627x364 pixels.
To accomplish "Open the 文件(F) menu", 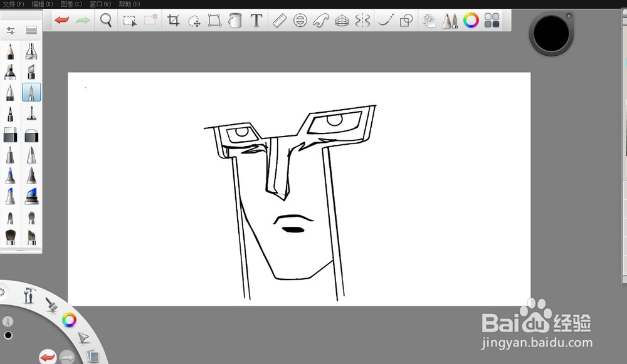I will point(13,4).
